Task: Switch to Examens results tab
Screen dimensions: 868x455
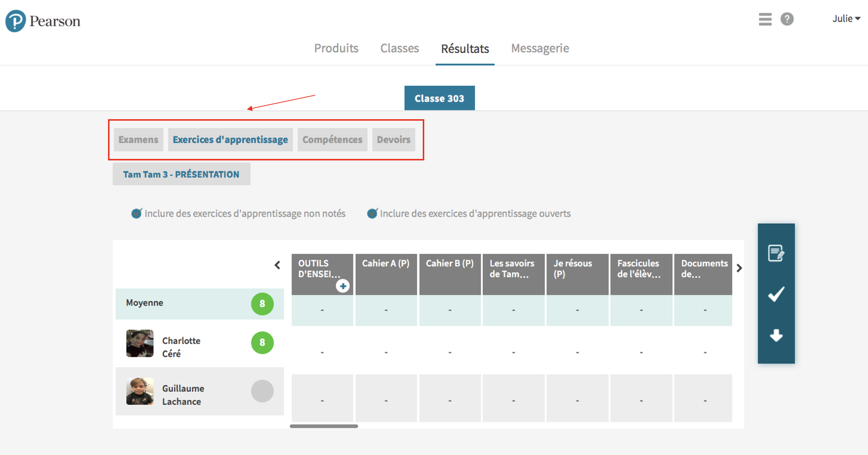Action: 138,139
